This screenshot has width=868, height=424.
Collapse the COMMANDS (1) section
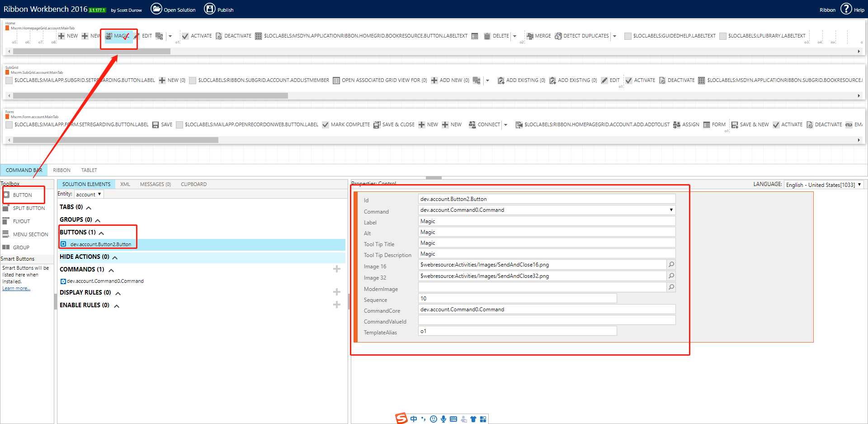click(111, 270)
